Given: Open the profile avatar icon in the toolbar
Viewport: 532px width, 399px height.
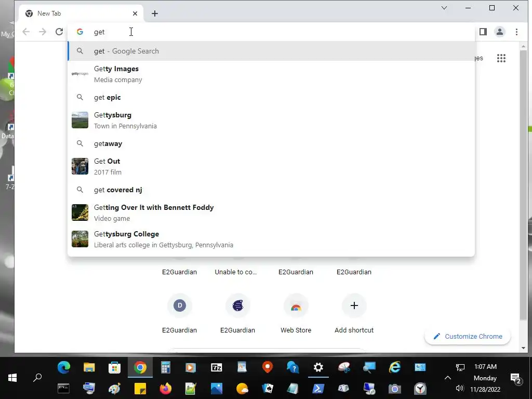Looking at the screenshot, I should 499,32.
